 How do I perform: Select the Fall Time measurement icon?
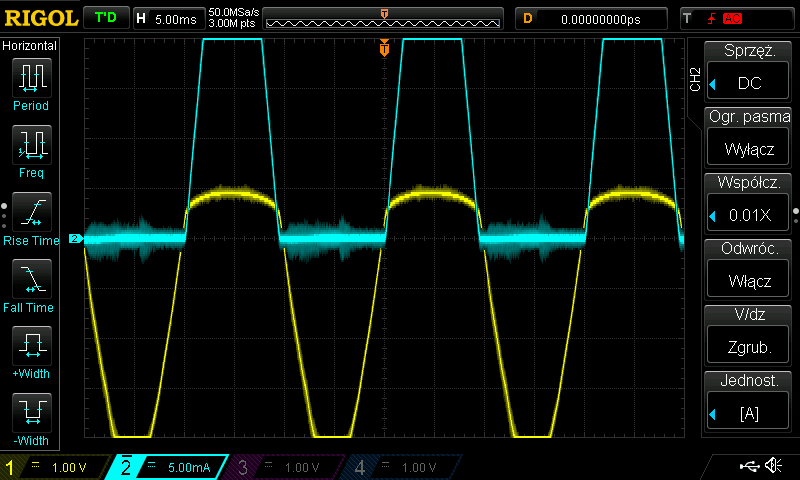click(x=32, y=279)
